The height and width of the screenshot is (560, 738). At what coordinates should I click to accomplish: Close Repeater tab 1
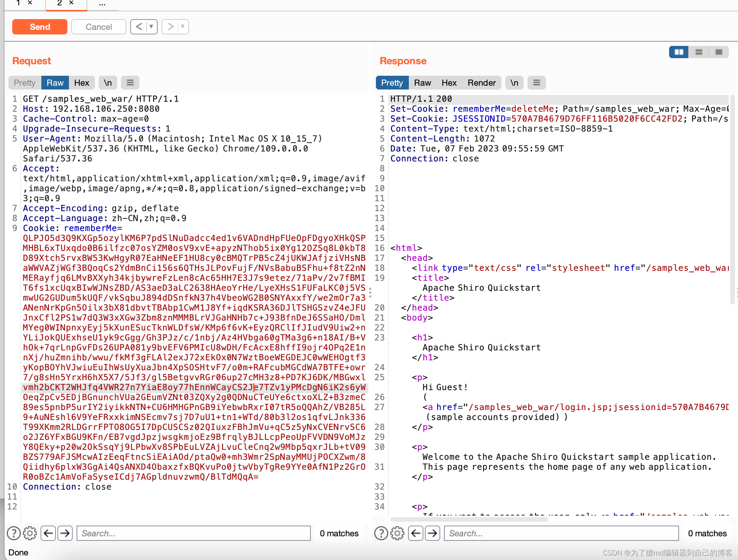[30, 3]
